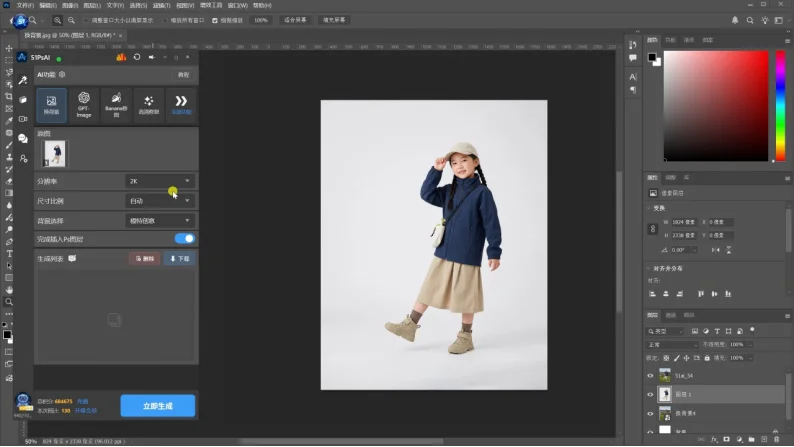Open Photoshop search magnifier at top right
Viewport: 794px width, 447px height.
(750, 20)
